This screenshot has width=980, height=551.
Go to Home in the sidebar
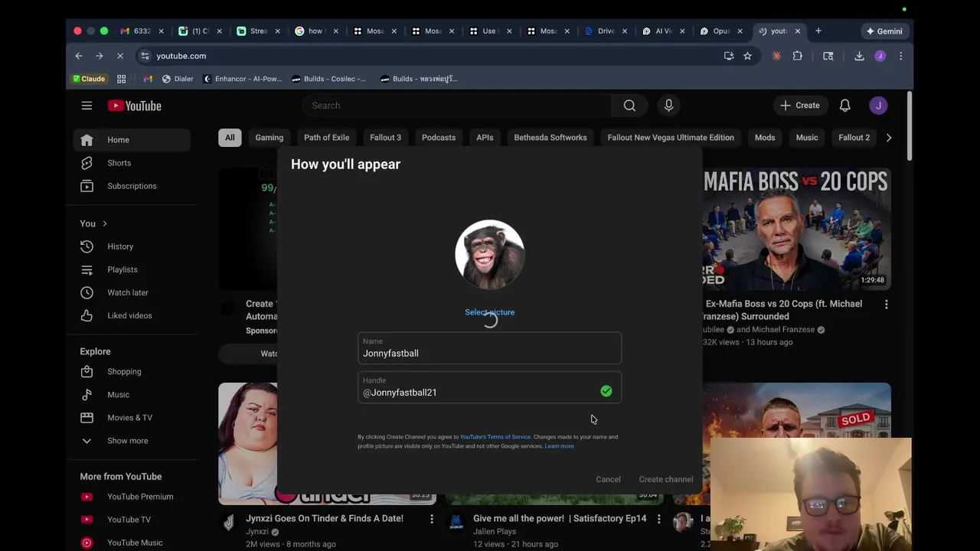132,140
